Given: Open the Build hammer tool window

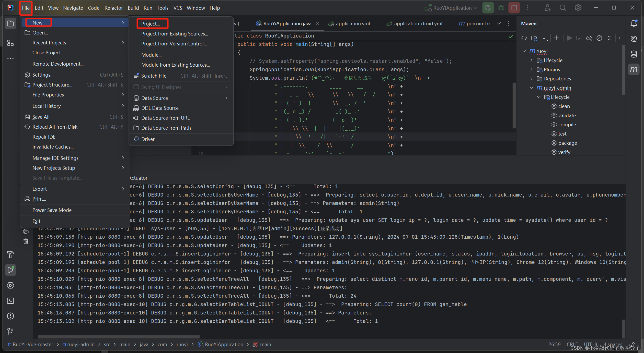Looking at the screenshot, I should (x=10, y=254).
